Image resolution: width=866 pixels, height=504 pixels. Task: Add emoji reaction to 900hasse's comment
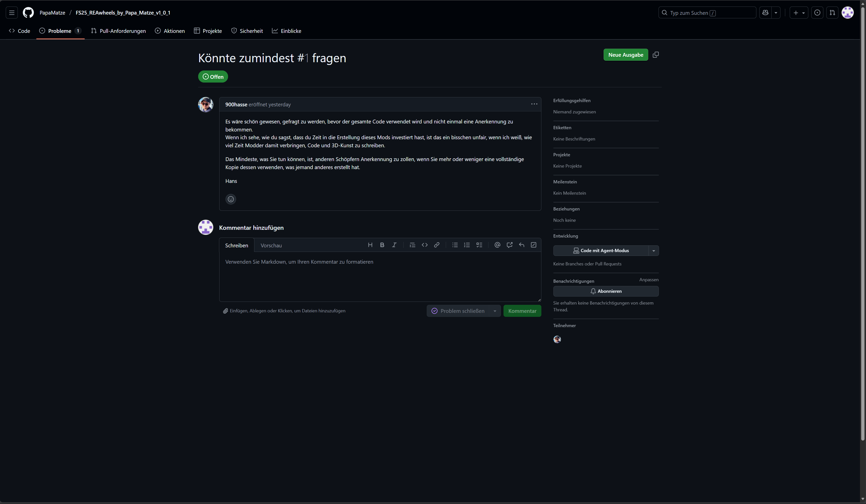tap(231, 199)
